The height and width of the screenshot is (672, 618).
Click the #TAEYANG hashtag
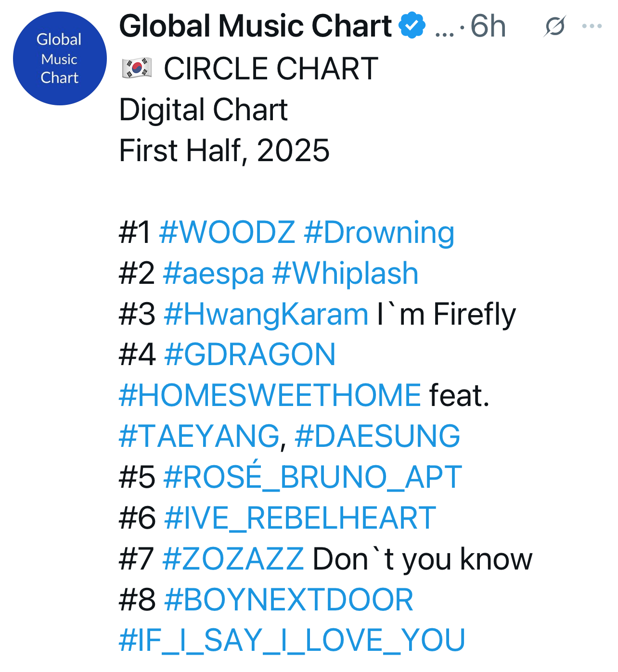pos(199,437)
